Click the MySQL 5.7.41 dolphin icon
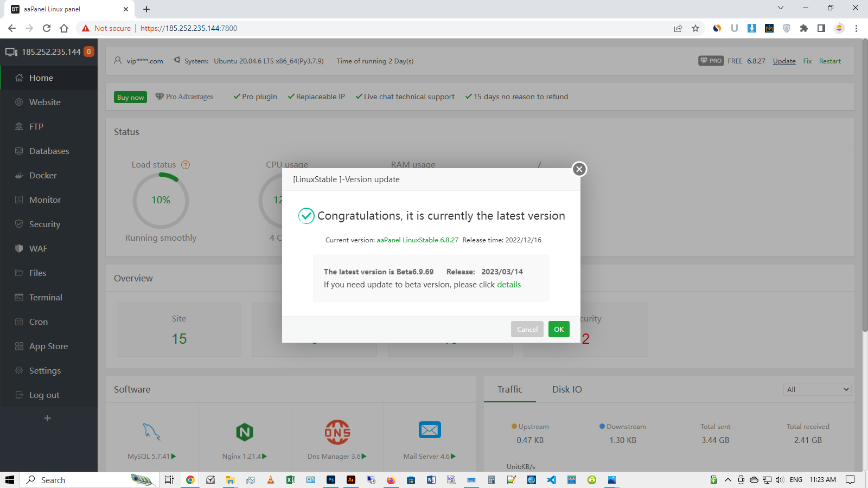The image size is (868, 488). point(151,432)
